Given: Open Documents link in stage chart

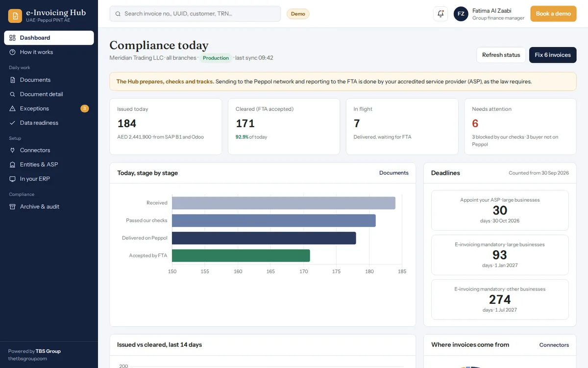Looking at the screenshot, I should (393, 173).
